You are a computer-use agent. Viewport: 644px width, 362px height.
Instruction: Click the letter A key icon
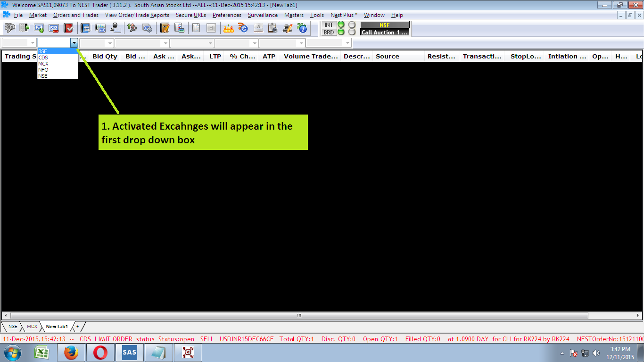(258, 28)
